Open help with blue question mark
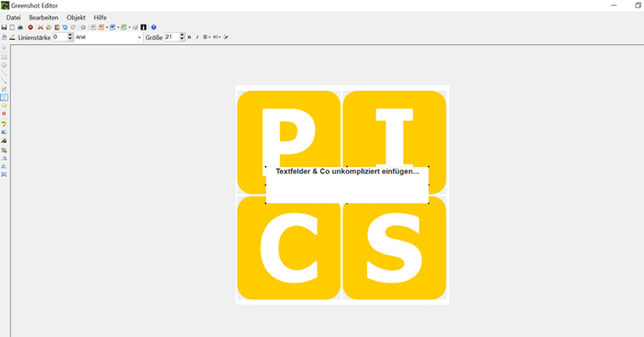 (153, 27)
